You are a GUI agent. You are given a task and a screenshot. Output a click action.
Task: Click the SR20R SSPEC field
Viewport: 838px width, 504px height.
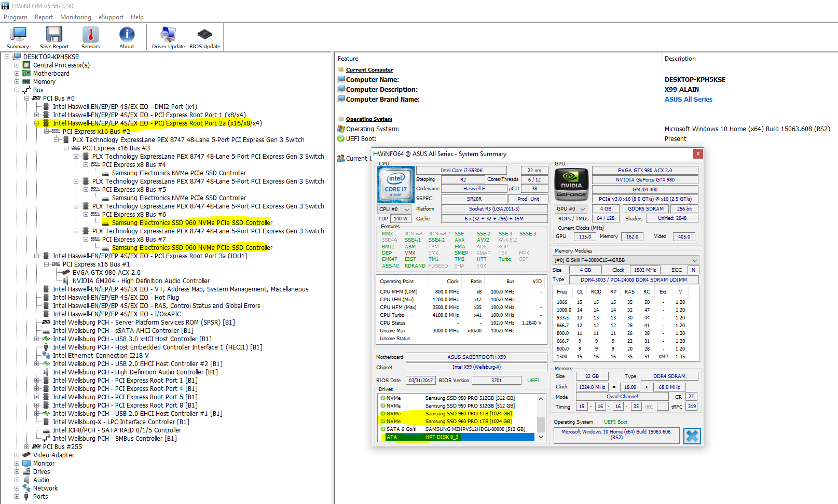474,199
